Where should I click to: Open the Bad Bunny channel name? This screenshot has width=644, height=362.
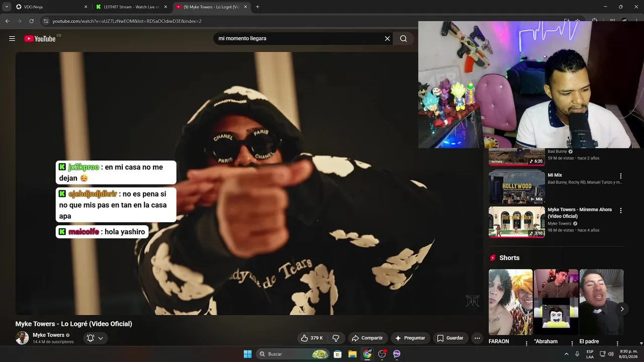click(557, 151)
